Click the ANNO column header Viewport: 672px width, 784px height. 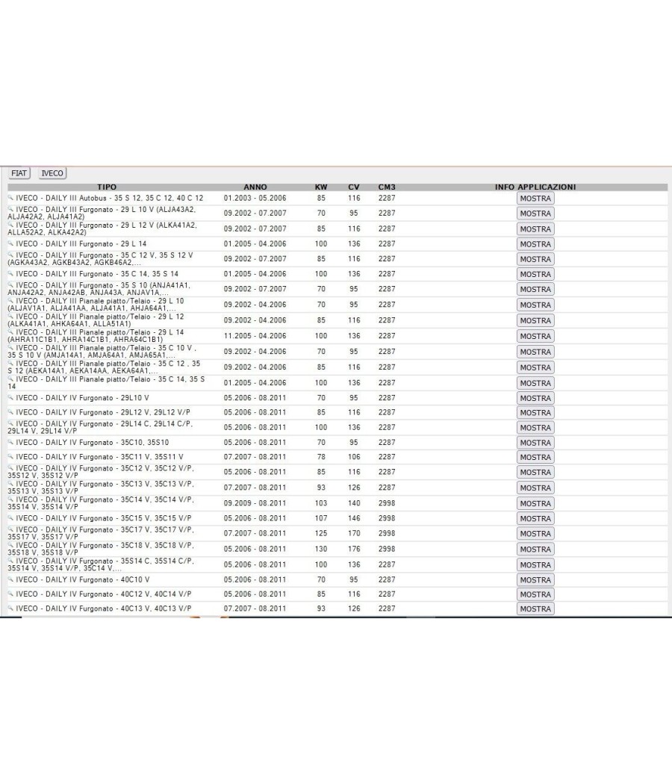(x=255, y=187)
